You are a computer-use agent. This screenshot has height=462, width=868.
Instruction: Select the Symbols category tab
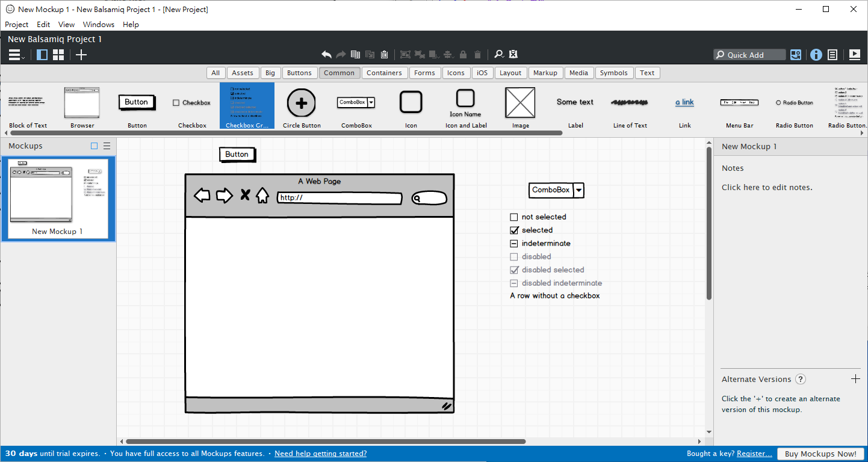tap(614, 73)
